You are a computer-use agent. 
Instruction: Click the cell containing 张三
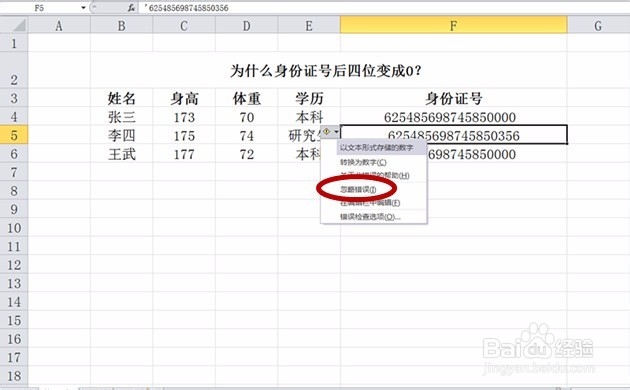pos(121,117)
